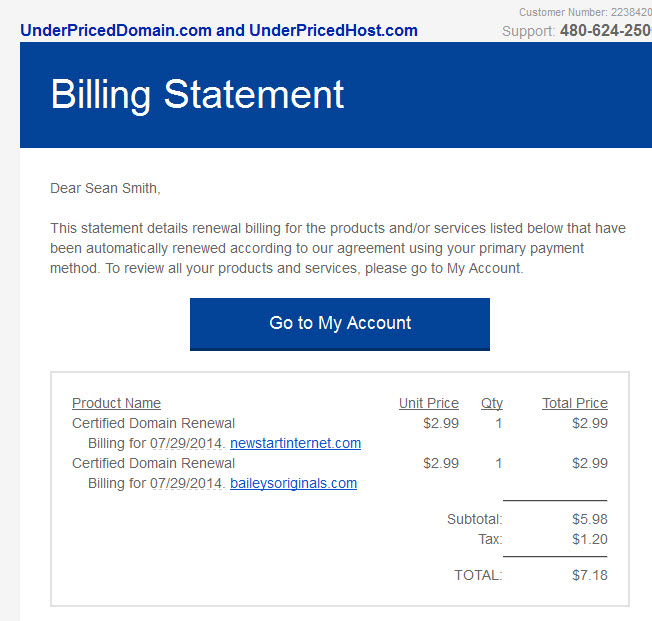Click the Billing Statement banner heading
This screenshot has height=621, width=652.
point(197,95)
